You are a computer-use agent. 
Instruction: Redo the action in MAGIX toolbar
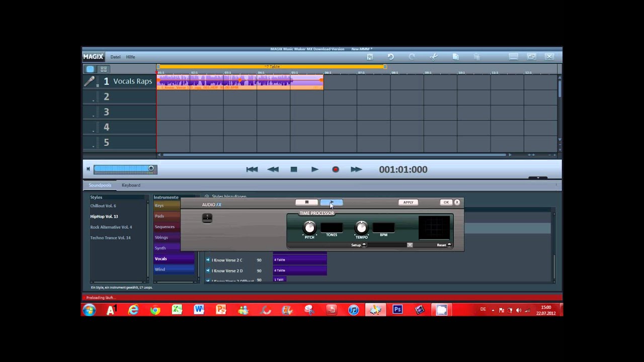tap(412, 57)
